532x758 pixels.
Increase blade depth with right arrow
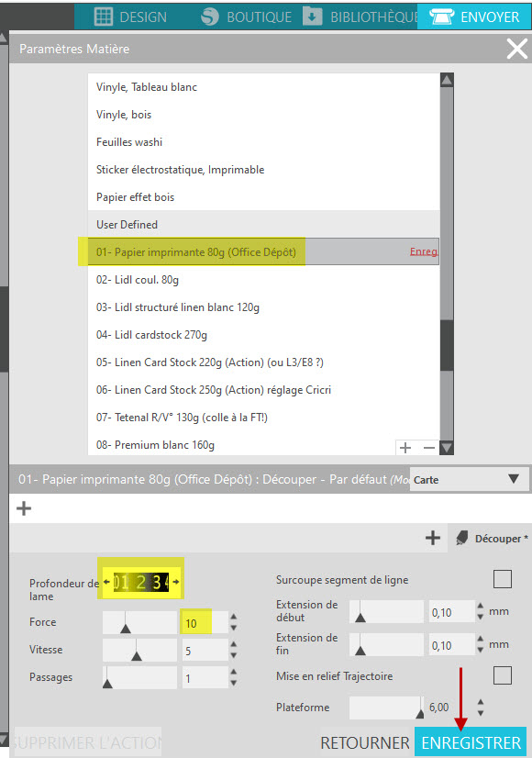pyautogui.click(x=176, y=582)
